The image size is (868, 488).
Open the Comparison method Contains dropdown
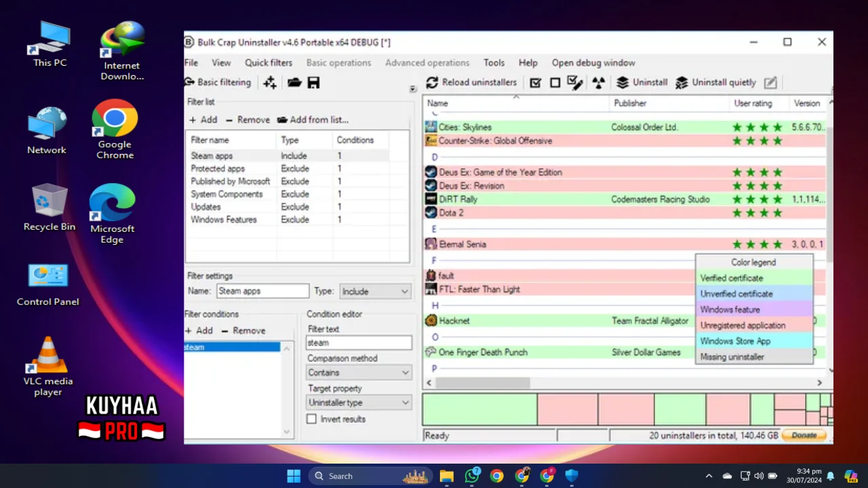[x=359, y=373]
